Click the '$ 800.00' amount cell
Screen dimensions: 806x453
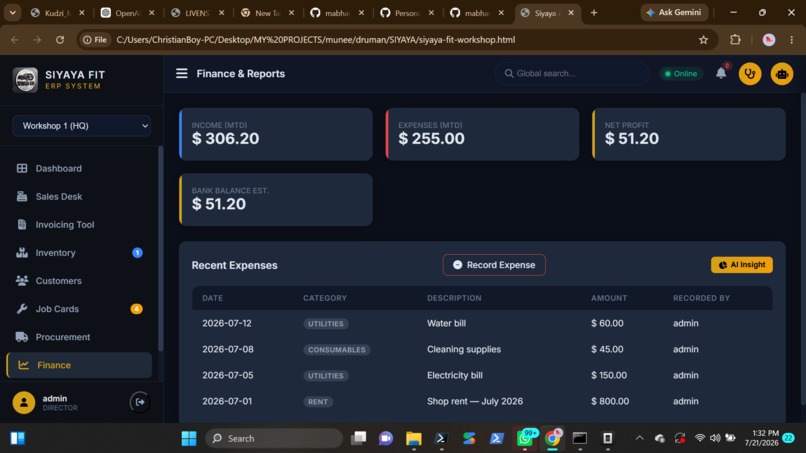pos(610,401)
